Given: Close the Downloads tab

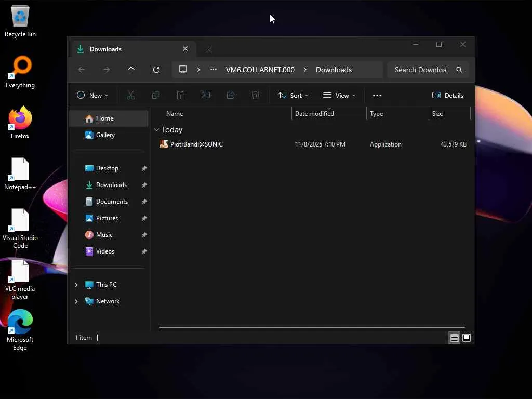Looking at the screenshot, I should click(x=185, y=49).
